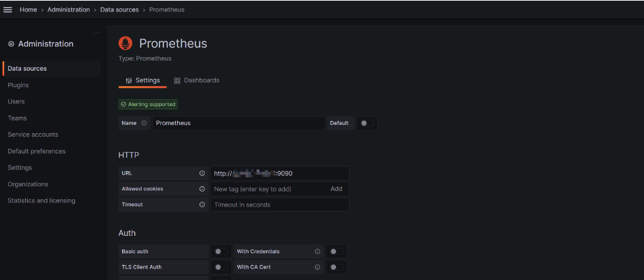
Task: Open Plugins in the Administration sidebar
Action: pyautogui.click(x=18, y=85)
